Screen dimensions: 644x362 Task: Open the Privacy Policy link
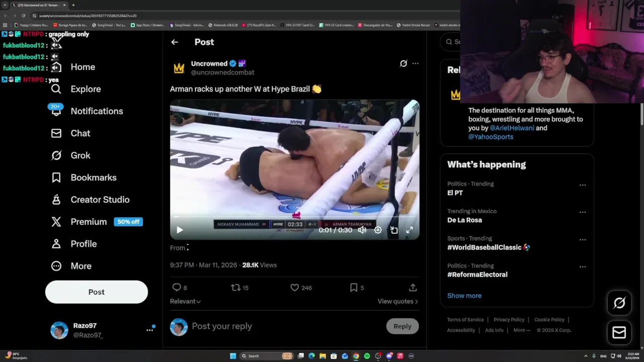click(509, 320)
